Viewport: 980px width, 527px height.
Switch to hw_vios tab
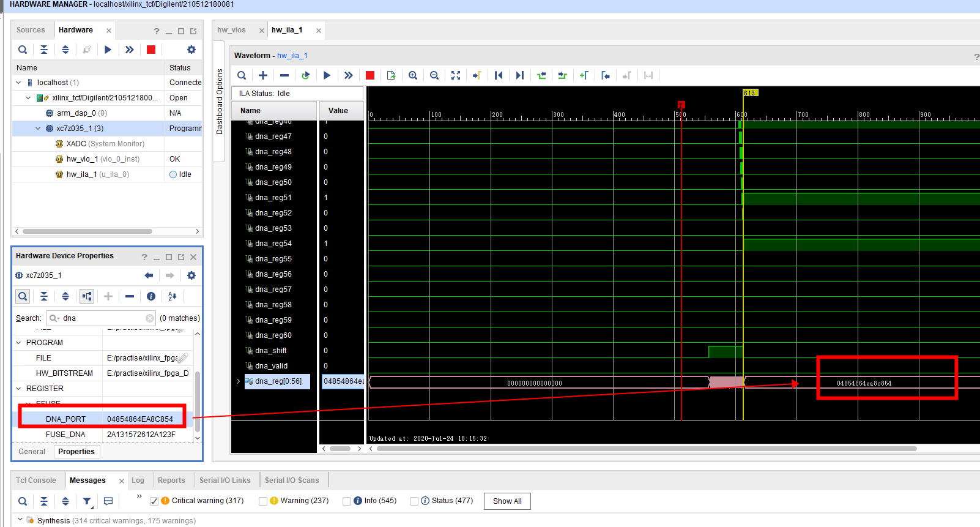point(231,30)
